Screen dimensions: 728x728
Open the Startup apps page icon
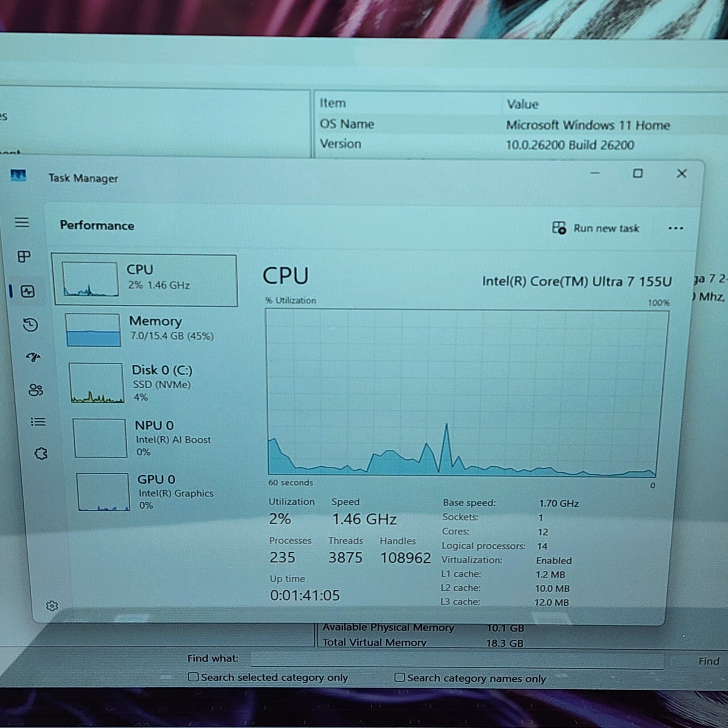(33, 357)
